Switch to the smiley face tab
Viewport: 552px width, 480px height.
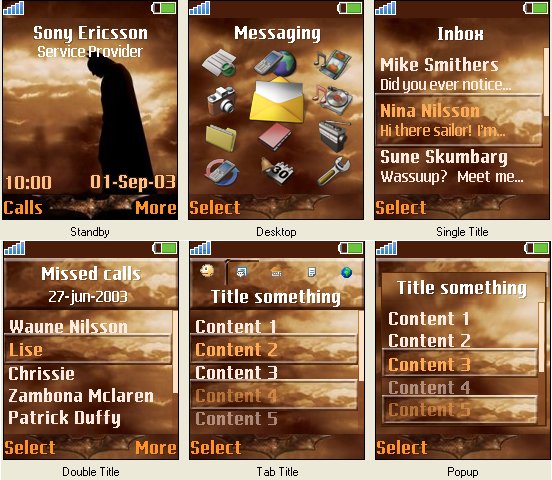[x=207, y=271]
